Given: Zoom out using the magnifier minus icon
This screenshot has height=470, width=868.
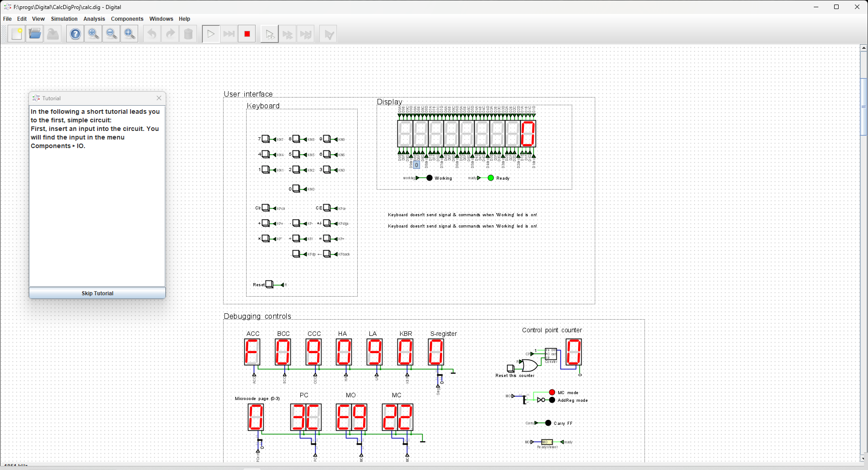Looking at the screenshot, I should [112, 34].
